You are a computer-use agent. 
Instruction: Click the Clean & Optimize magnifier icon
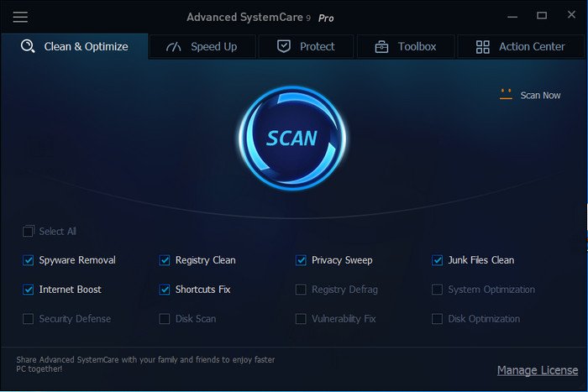click(28, 47)
